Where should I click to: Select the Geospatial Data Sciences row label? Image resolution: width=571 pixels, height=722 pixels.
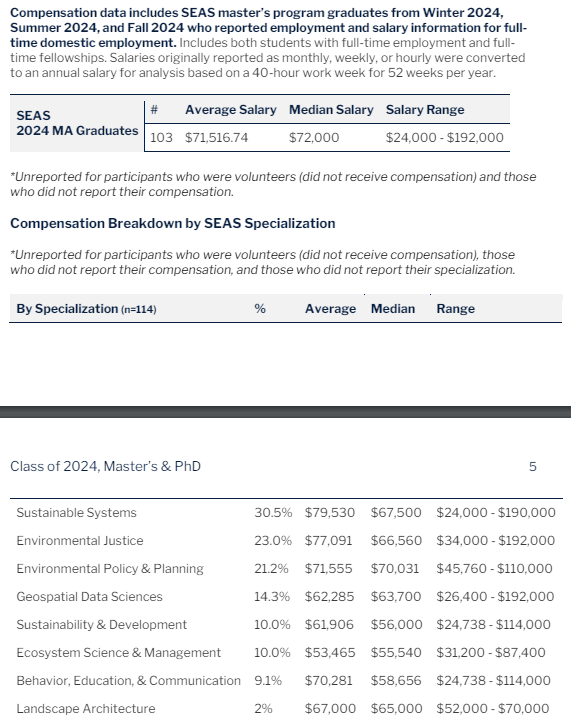tap(89, 597)
